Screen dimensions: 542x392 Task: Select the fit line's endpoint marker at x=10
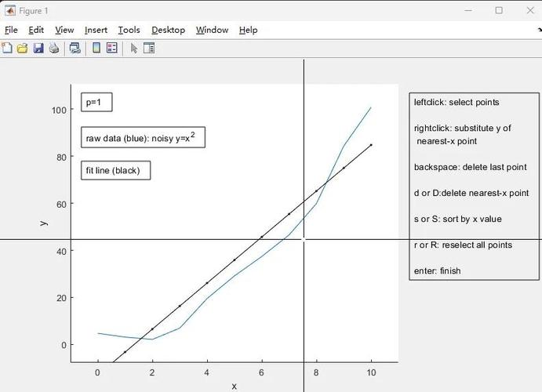coord(371,145)
